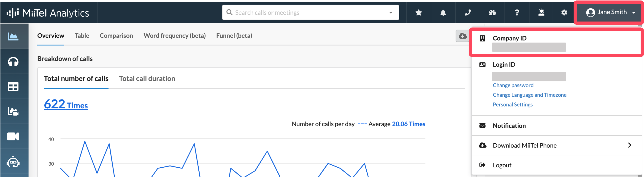This screenshot has height=177, width=644.
Task: Open Change Language and Timezone link
Action: pos(530,95)
